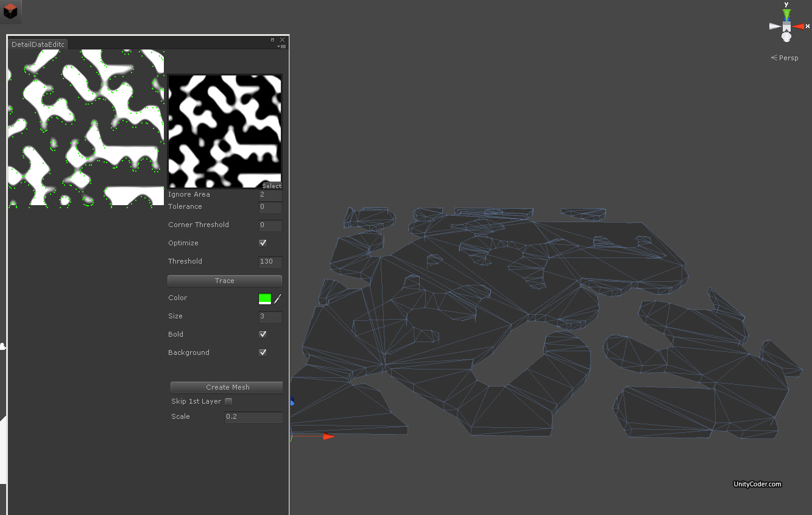Click the Unity cube logo in top-left corner

(x=10, y=12)
